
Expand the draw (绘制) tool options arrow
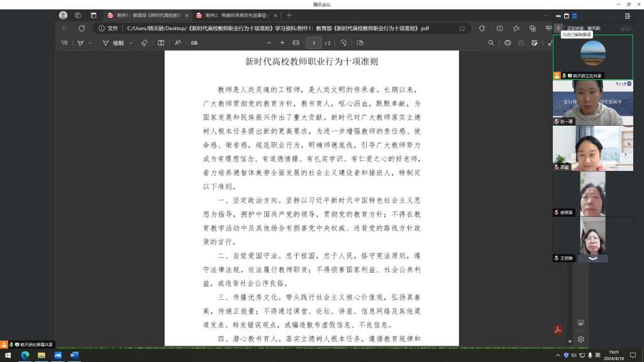[131, 43]
